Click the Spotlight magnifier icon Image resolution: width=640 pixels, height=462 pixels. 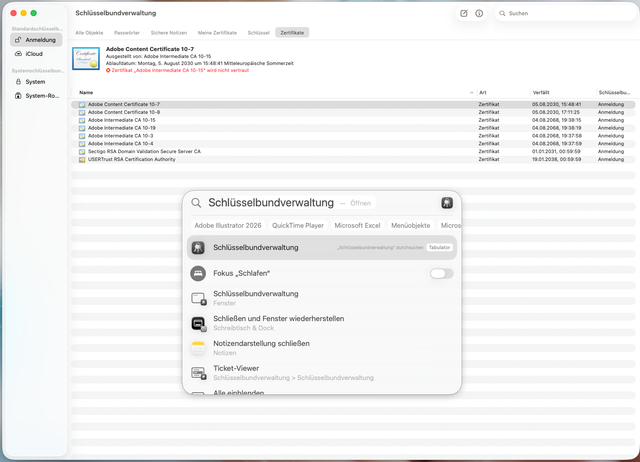point(196,203)
